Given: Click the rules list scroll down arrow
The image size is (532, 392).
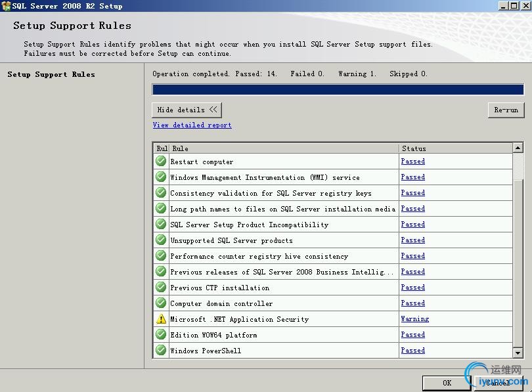Looking at the screenshot, I should (518, 353).
